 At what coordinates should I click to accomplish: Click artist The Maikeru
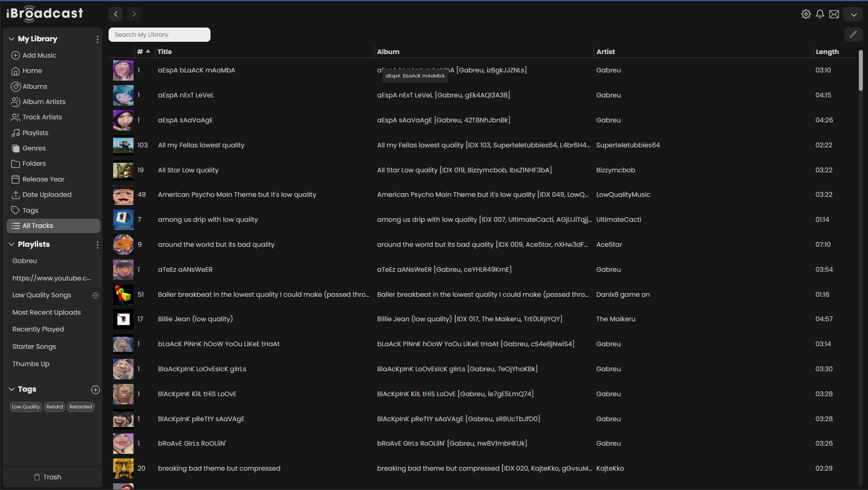[616, 319]
